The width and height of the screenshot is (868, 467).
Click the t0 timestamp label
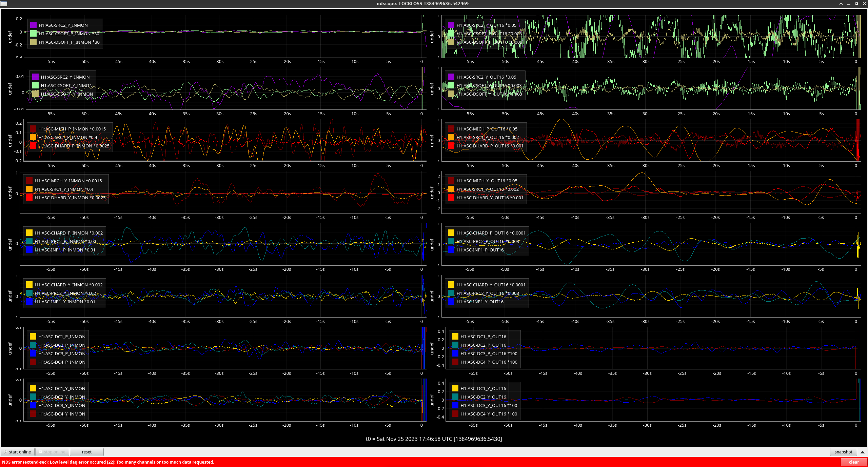(x=434, y=439)
